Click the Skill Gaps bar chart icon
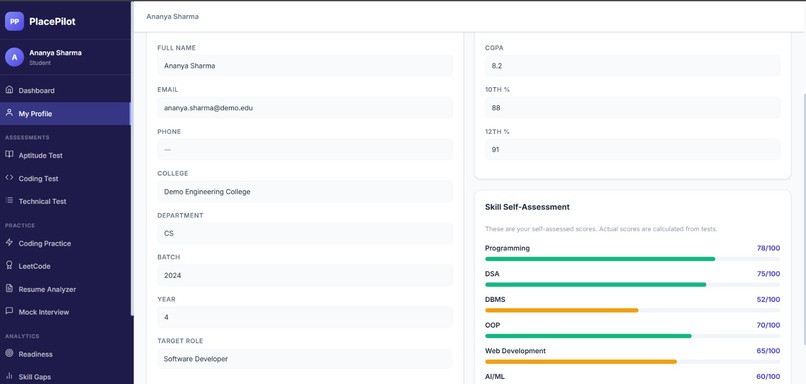 pyautogui.click(x=9, y=376)
